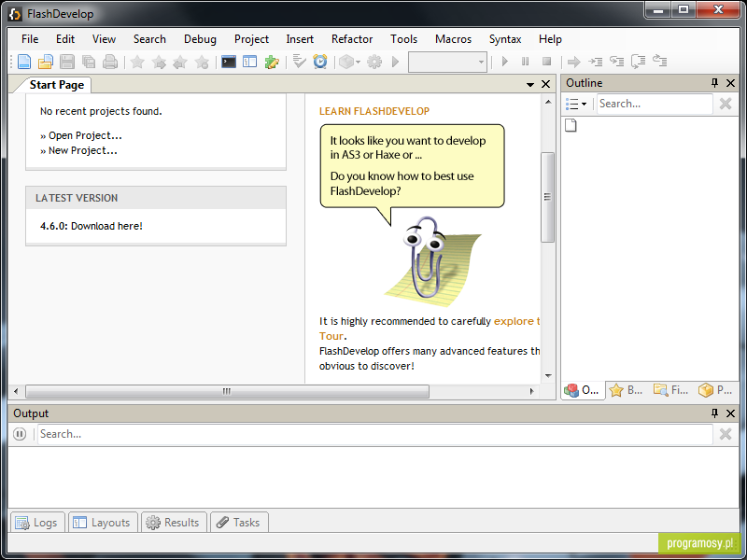Click the Save floppy disk icon

click(67, 62)
